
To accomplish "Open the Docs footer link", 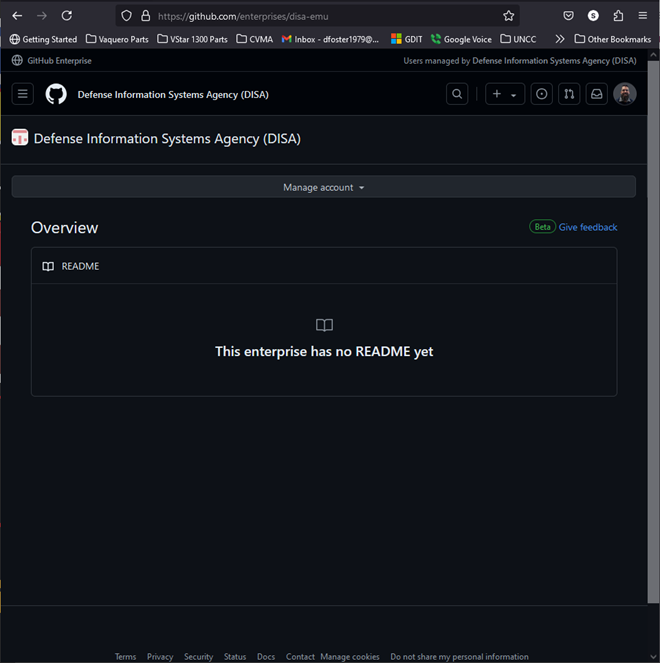I will point(266,657).
